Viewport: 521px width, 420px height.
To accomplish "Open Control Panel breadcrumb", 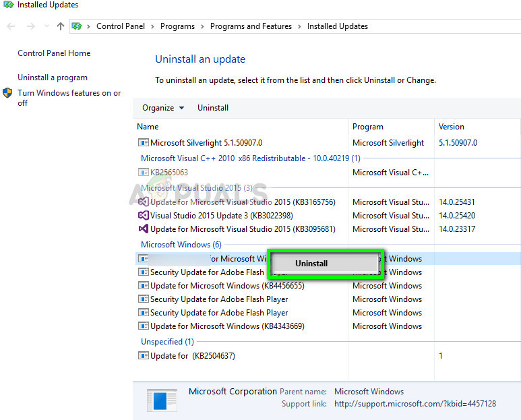I will pyautogui.click(x=121, y=26).
